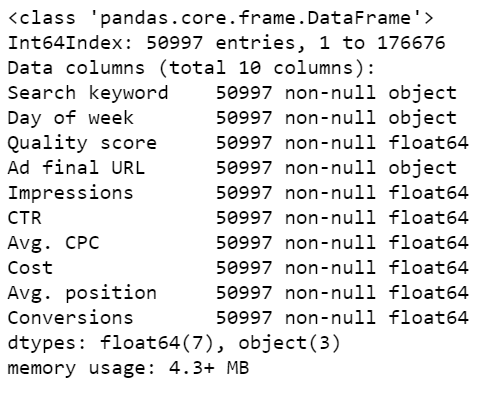This screenshot has height=397, width=488.
Task: Click the CTR column name
Action: coord(25,218)
